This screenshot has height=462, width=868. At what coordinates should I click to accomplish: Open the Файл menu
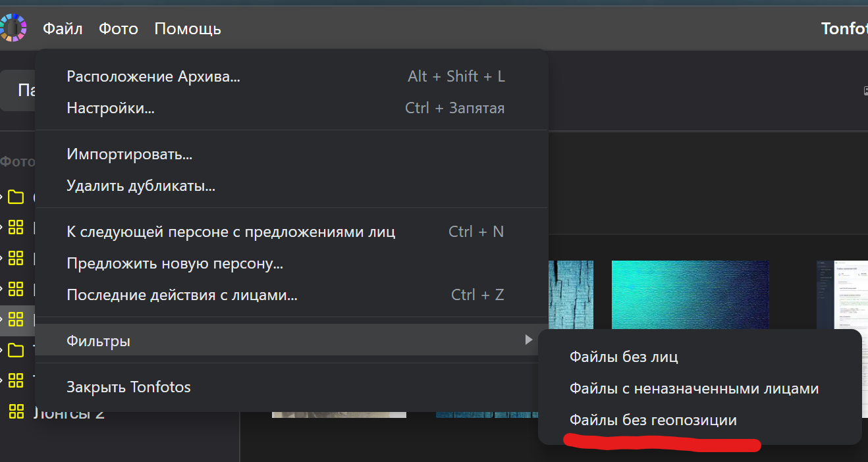click(x=63, y=29)
